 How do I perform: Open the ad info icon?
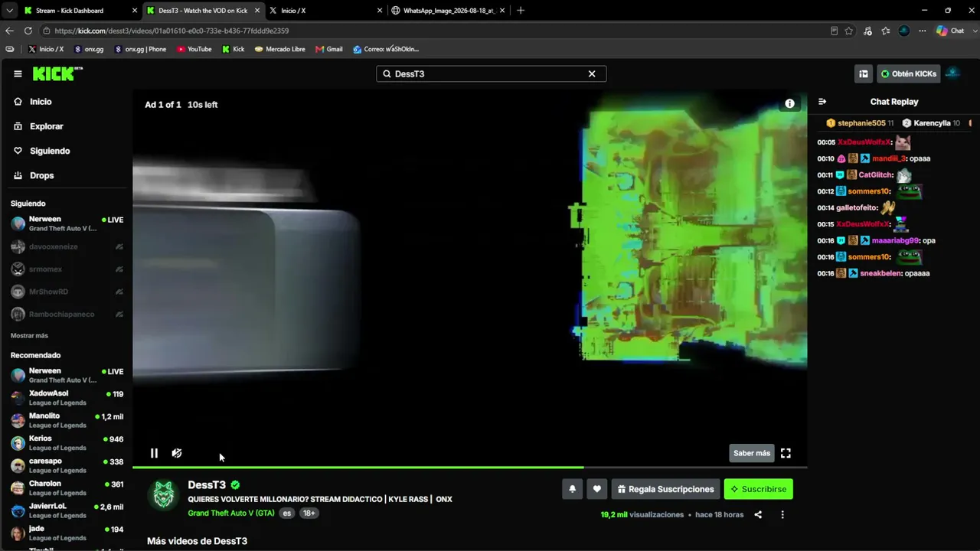pyautogui.click(x=789, y=103)
